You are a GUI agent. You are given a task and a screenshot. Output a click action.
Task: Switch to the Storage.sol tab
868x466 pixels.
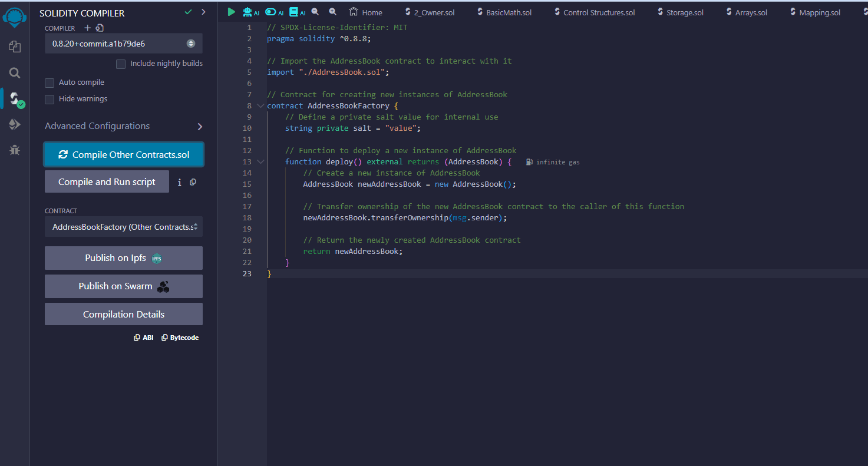(x=679, y=12)
